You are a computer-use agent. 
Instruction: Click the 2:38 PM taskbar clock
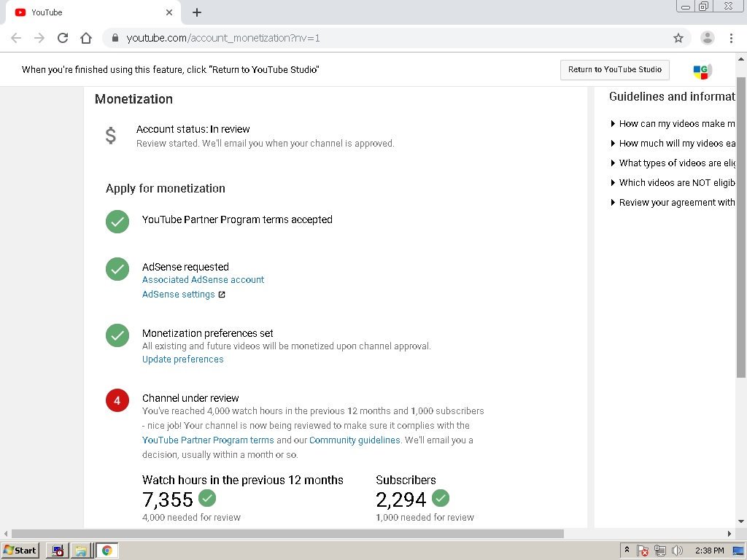point(709,551)
